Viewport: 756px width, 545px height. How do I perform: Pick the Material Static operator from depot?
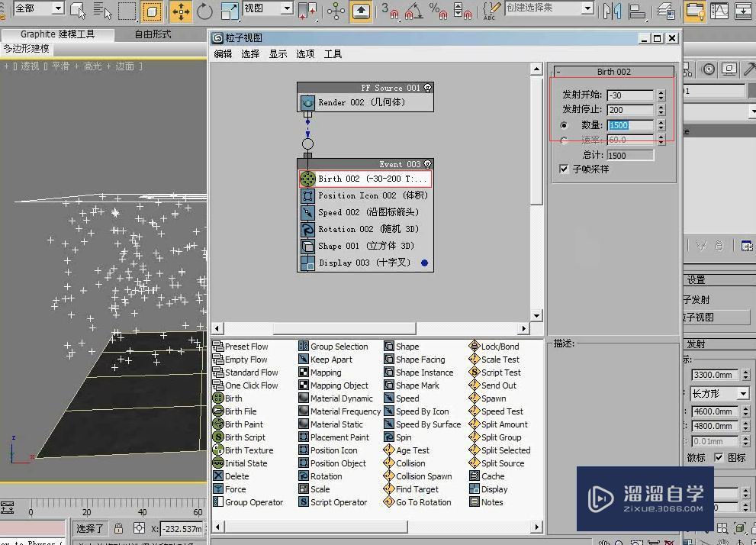tap(331, 424)
